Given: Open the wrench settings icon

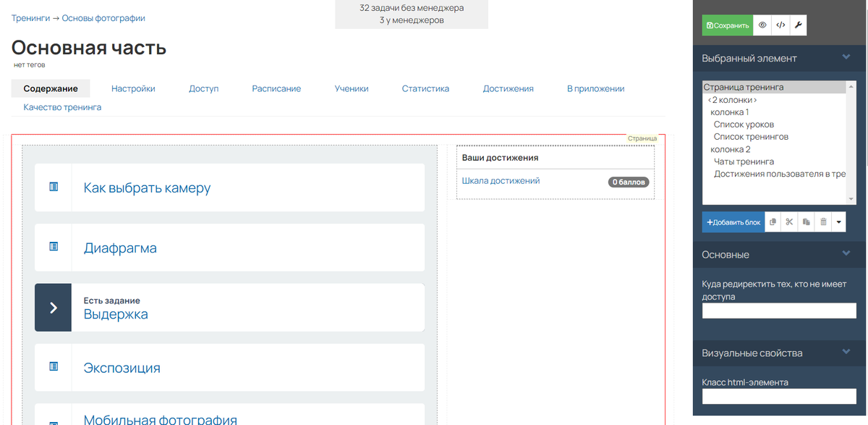Looking at the screenshot, I should click(798, 25).
